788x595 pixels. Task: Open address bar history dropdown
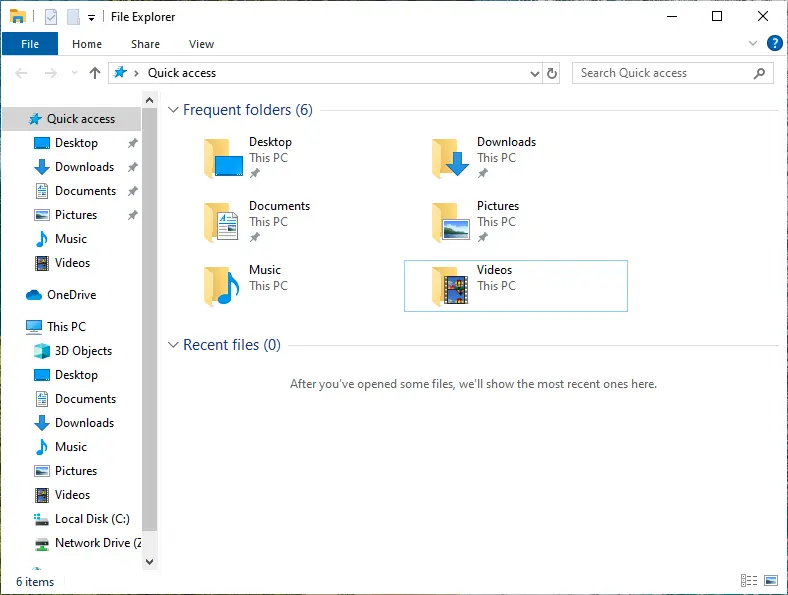click(x=534, y=74)
